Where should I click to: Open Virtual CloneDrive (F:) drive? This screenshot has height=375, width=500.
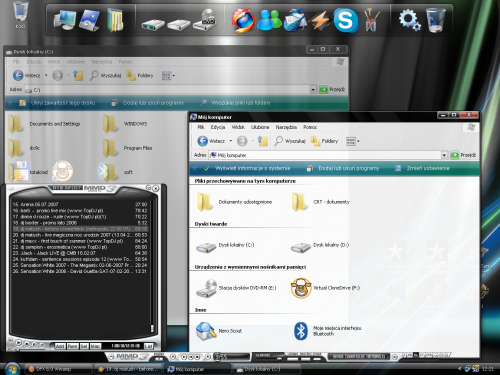tap(325, 288)
